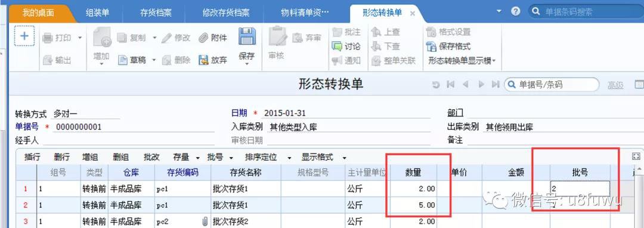Open 格式设置 format settings
Image resolution: width=644 pixels, height=228 pixels.
click(431, 32)
